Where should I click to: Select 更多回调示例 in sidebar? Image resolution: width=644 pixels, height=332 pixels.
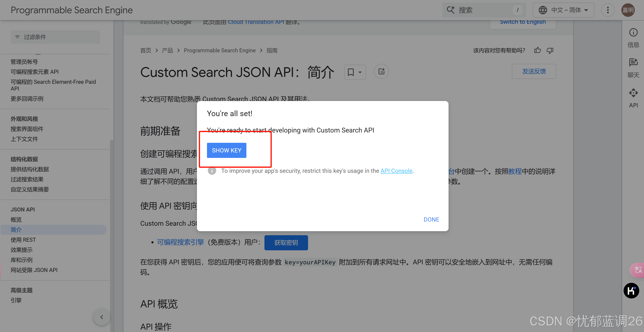point(27,99)
